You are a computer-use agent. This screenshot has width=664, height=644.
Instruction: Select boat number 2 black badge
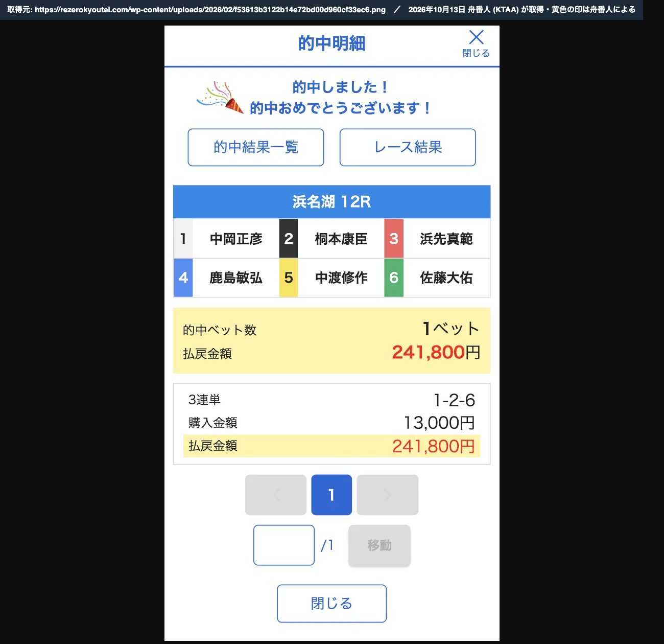[289, 239]
